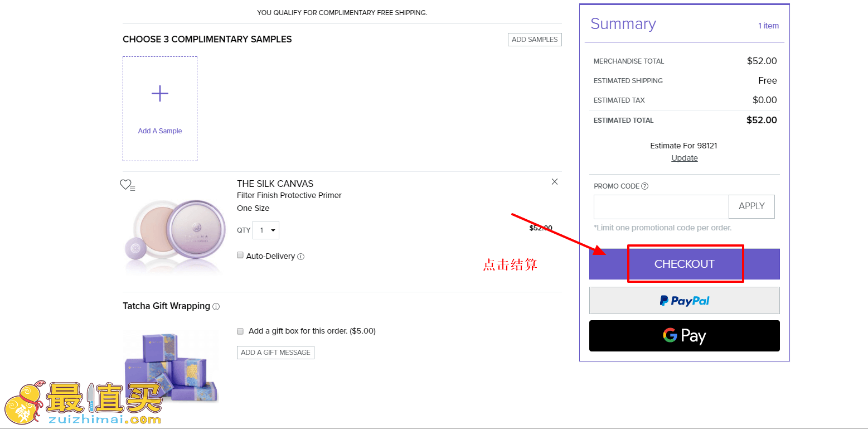Click 'CHOOSE 3 COMPLIMENTARY SAMPLES' heading
Image resolution: width=868 pixels, height=429 pixels.
click(207, 39)
